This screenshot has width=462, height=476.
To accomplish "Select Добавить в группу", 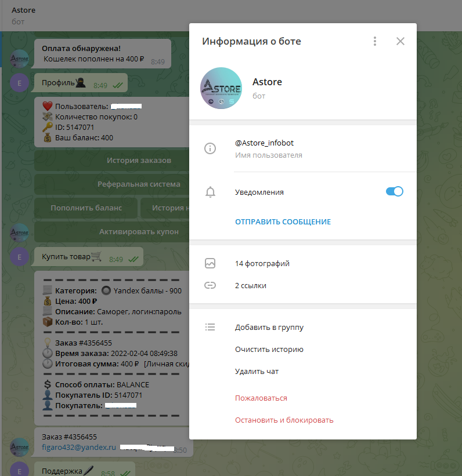I will (269, 327).
